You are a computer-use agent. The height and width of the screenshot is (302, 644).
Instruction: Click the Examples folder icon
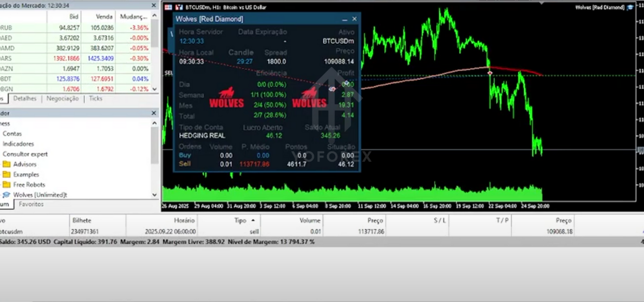(7, 175)
